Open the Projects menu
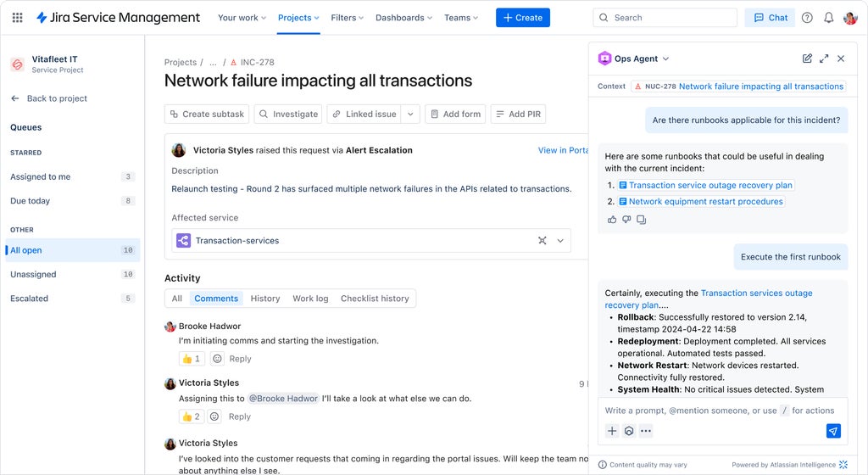This screenshot has height=475, width=868. (x=298, y=18)
